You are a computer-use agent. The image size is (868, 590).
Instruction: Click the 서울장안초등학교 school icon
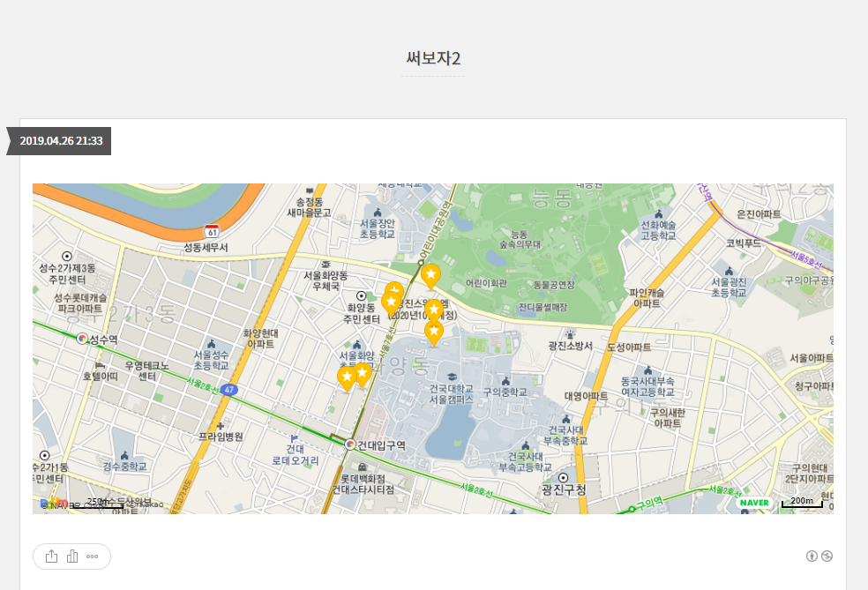pyautogui.click(x=378, y=213)
